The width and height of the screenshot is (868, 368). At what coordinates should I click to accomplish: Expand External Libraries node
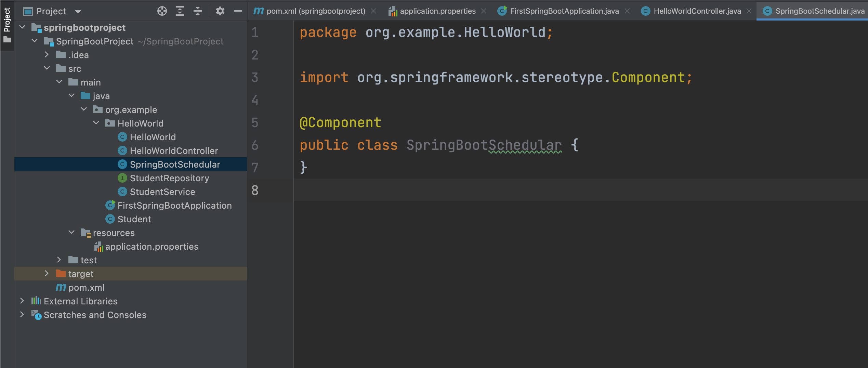coord(22,301)
